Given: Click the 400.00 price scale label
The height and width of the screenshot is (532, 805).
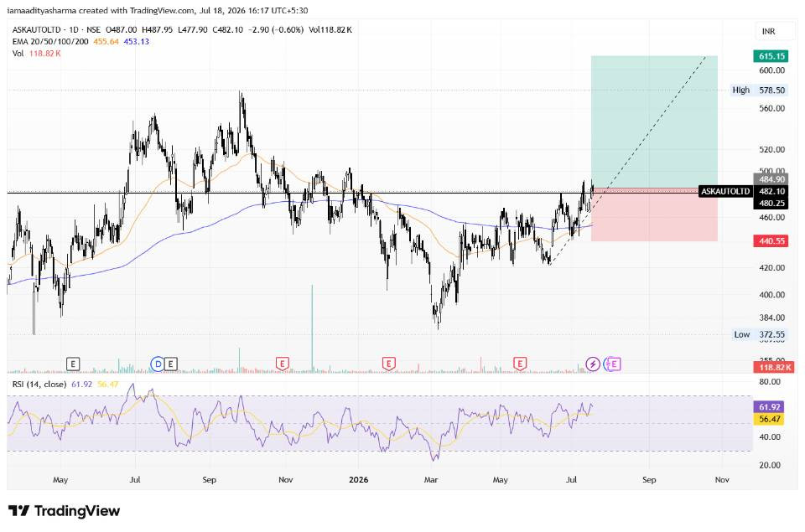Looking at the screenshot, I should 772,295.
